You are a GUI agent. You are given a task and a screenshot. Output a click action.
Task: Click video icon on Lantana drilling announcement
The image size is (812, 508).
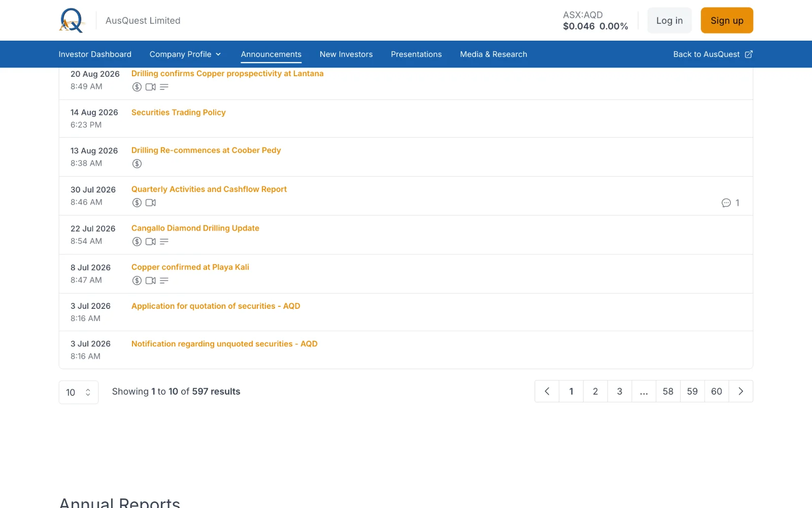(x=151, y=87)
